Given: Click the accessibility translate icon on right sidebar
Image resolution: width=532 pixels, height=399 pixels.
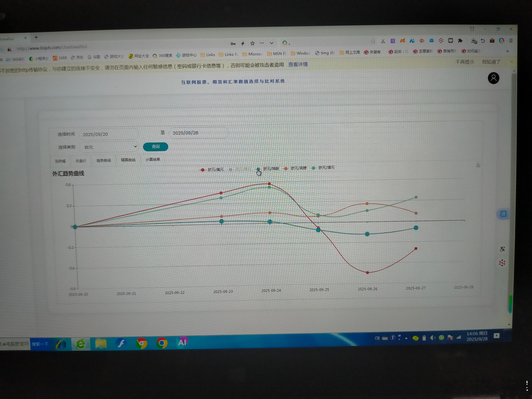Looking at the screenshot, I should pyautogui.click(x=502, y=249).
